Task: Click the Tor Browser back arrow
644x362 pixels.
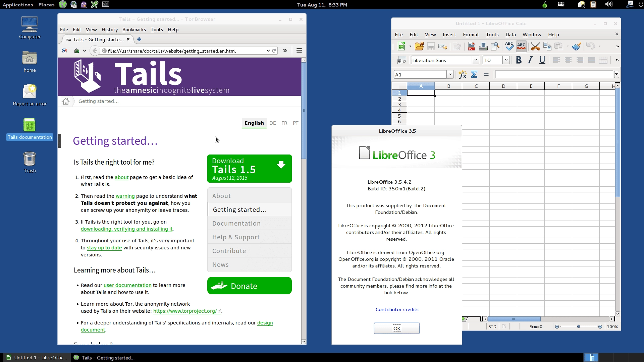Action: tap(95, 51)
